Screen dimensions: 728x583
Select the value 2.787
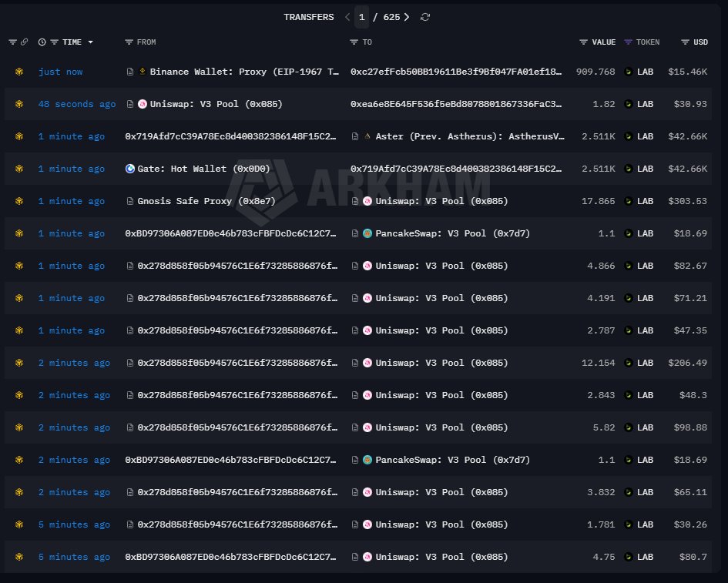click(x=601, y=330)
